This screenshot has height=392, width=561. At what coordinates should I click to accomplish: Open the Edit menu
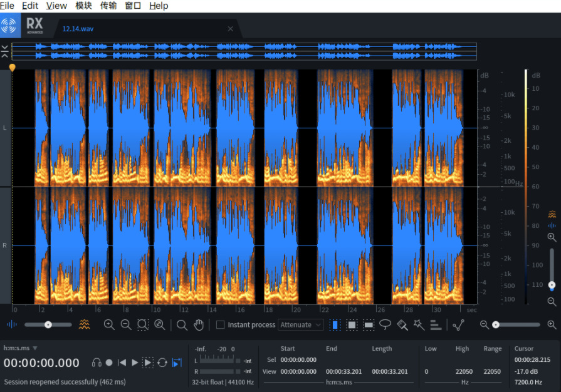tap(29, 6)
